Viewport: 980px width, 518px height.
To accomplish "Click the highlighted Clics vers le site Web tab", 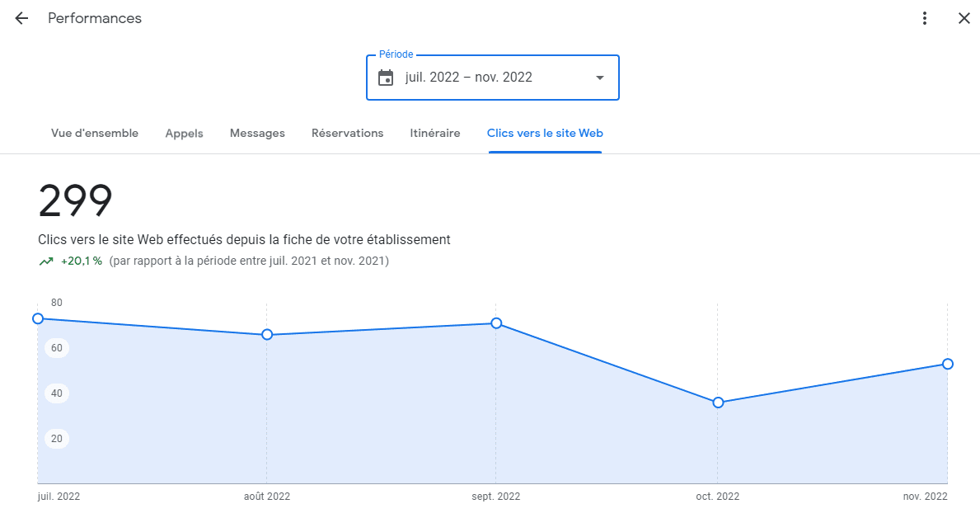I will 544,133.
